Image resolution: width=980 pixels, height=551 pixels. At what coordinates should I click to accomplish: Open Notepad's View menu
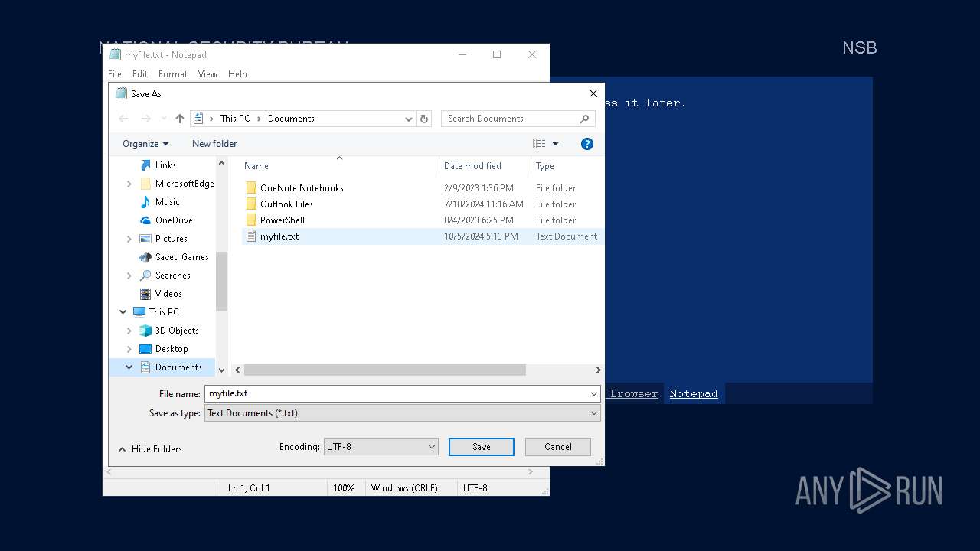click(x=207, y=74)
